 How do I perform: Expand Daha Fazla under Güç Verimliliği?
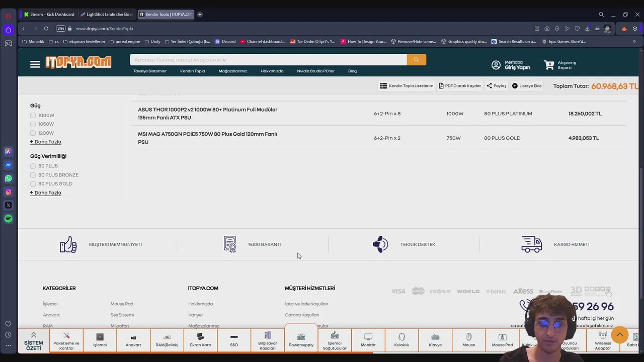click(46, 193)
